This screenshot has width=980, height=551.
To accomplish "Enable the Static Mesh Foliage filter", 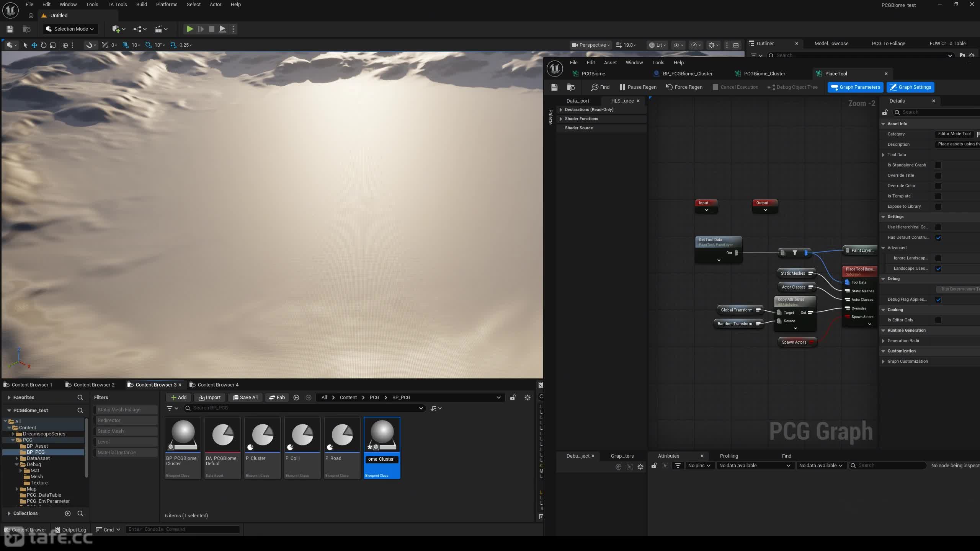I will tap(126, 410).
